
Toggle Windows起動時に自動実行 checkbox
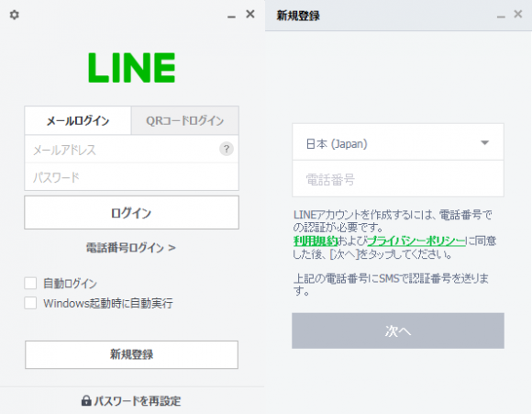click(30, 303)
